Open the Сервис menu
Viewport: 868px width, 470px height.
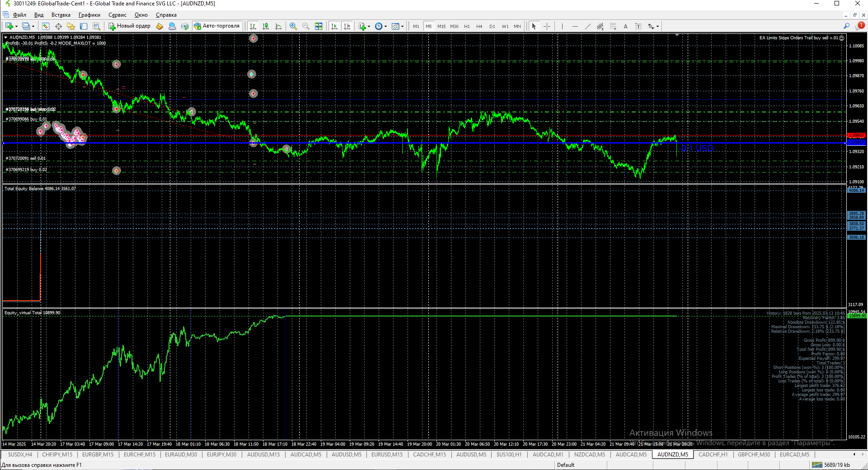click(117, 15)
